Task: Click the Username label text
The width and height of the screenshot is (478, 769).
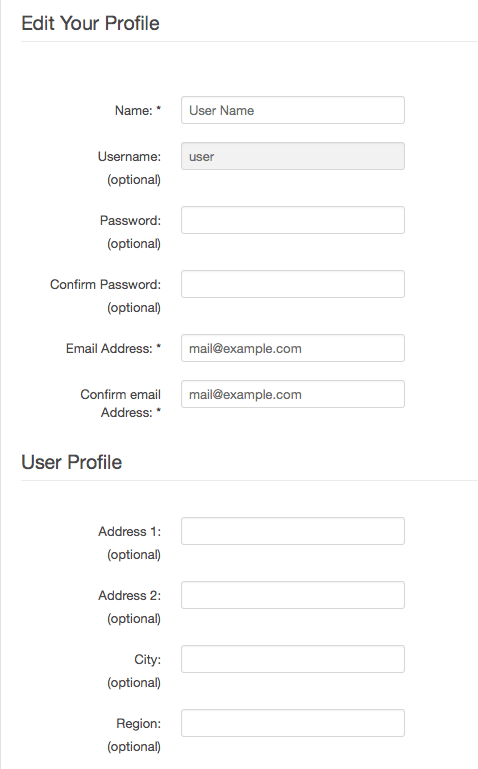Action: 129,156
